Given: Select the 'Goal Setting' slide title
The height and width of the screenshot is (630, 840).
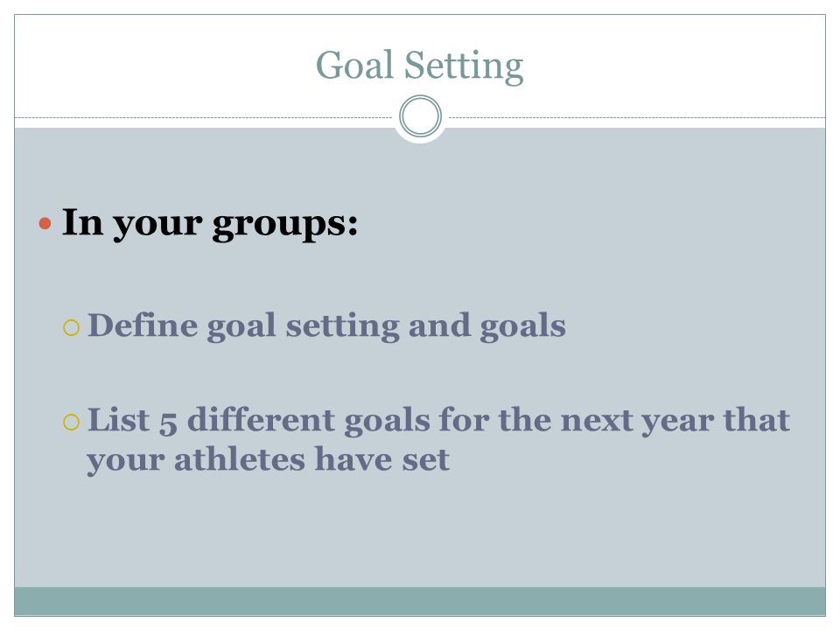Looking at the screenshot, I should click(419, 66).
